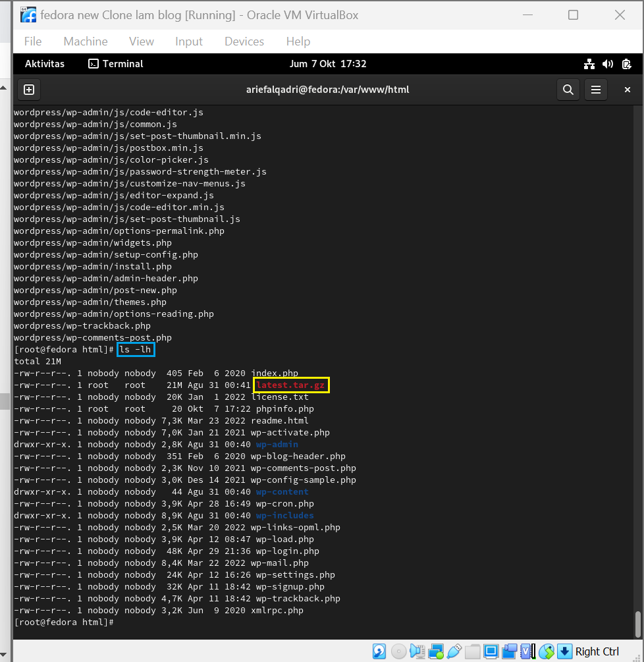Click the GNOME volume tray icon
Viewport: 644px width, 662px height.
[x=608, y=64]
